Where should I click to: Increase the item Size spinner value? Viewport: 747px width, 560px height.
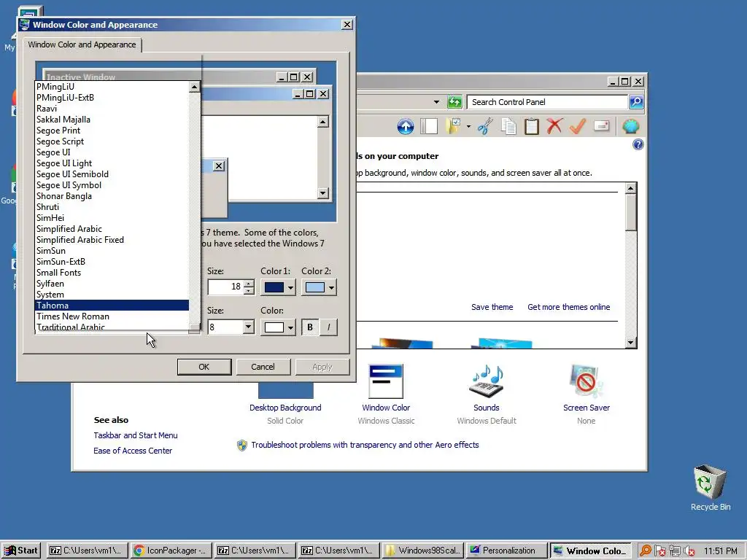pos(249,284)
